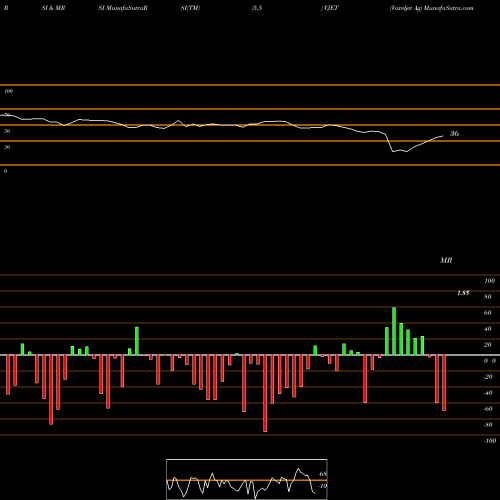Click the 30 label on RSI axis

coord(7,147)
